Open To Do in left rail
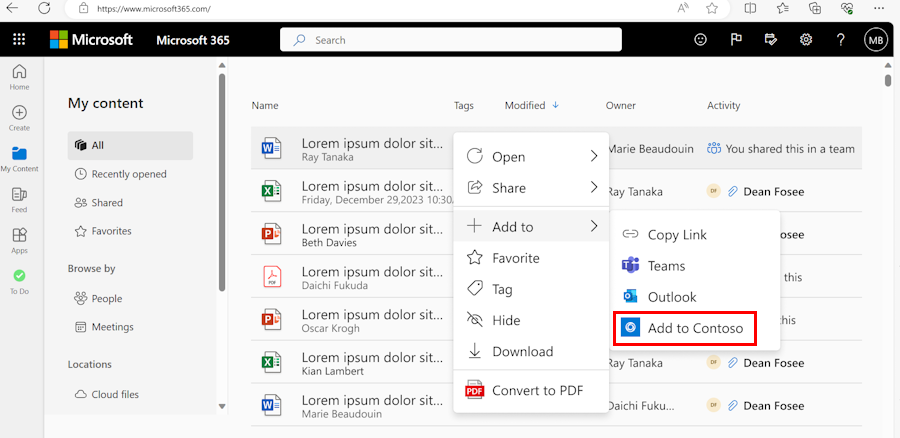The height and width of the screenshot is (438, 900). (19, 282)
